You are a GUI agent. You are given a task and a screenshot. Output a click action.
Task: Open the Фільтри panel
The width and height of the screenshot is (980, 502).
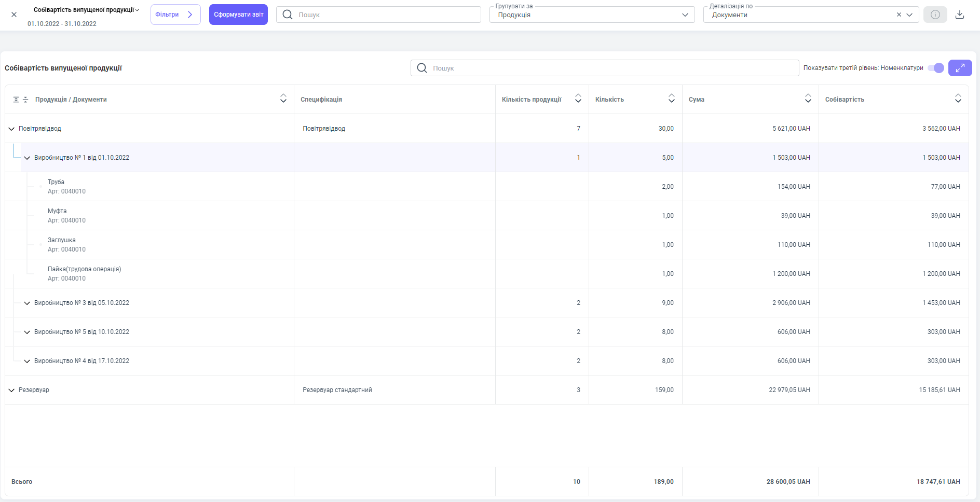(x=175, y=15)
